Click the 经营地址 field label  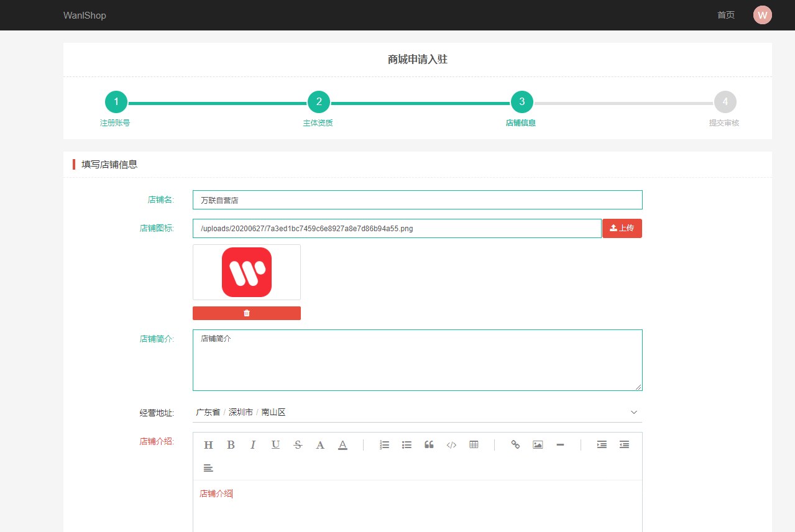pyautogui.click(x=157, y=413)
